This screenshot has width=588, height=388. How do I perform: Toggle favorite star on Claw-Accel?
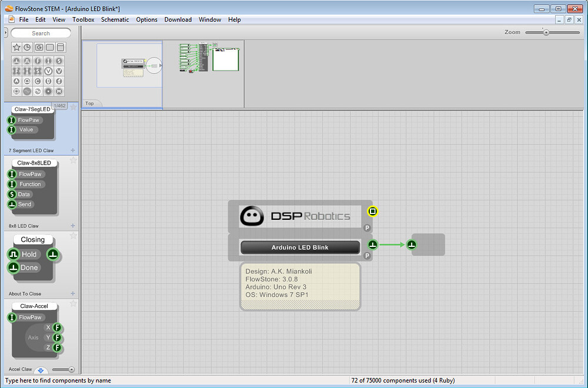73,304
